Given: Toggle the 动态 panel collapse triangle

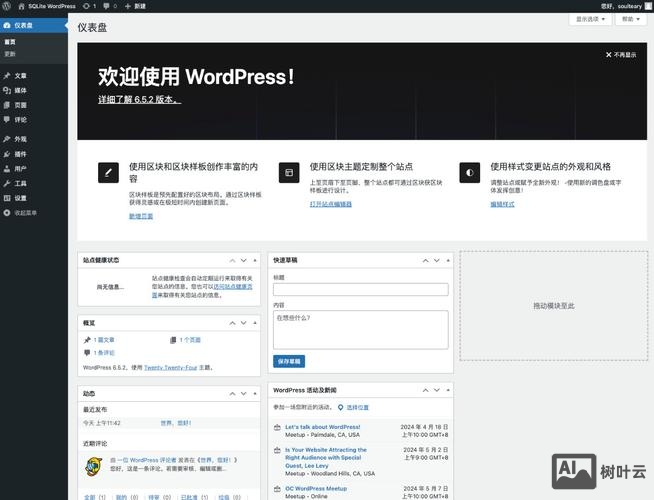Looking at the screenshot, I should [x=255, y=394].
